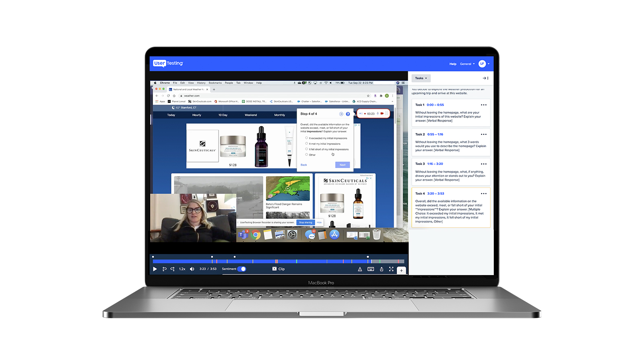
Task: Collapse the Tasks side panel arrow
Action: [485, 78]
